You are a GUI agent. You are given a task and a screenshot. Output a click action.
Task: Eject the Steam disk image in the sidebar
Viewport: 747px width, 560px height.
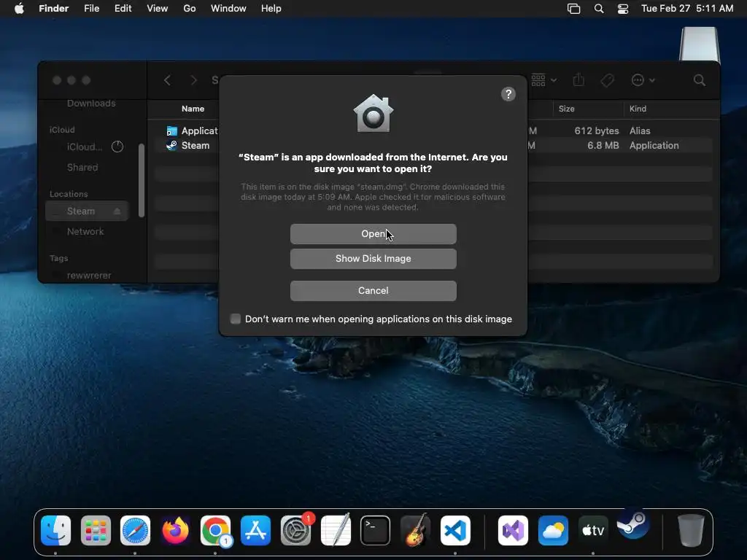coord(117,211)
